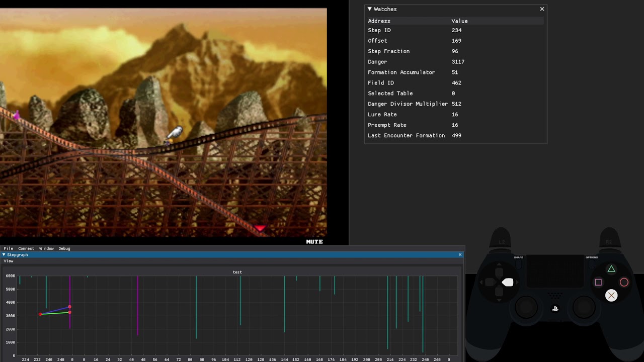Select Danger Divisor Multiplier row
644x362 pixels.
tap(455, 104)
